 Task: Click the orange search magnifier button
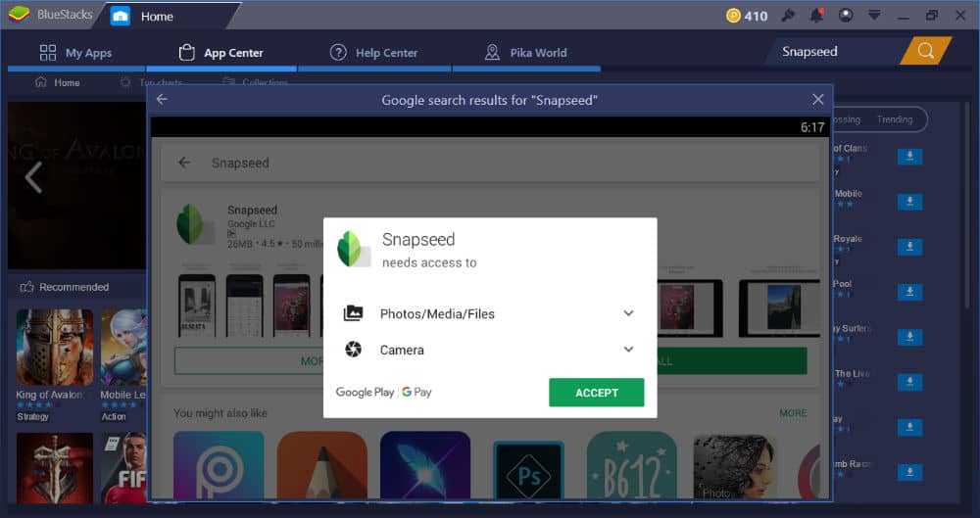point(926,51)
